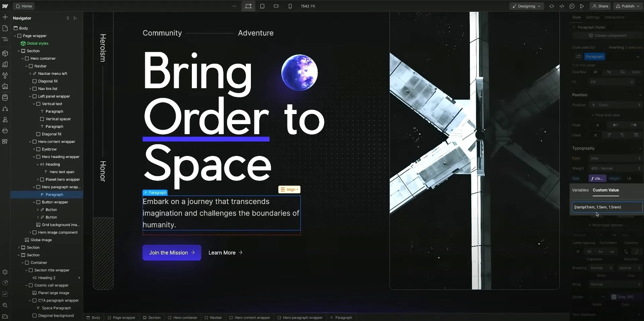Screen dimensions: 644x321
Task: Expand the Eyebrow tree item
Action: click(34, 149)
